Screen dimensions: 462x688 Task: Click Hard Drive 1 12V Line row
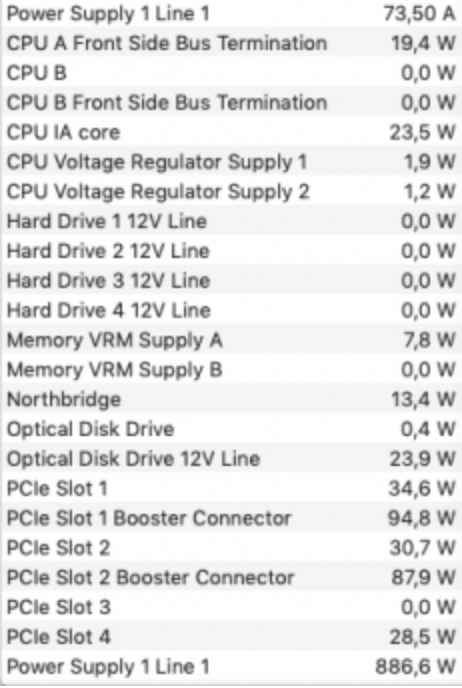tap(231, 221)
